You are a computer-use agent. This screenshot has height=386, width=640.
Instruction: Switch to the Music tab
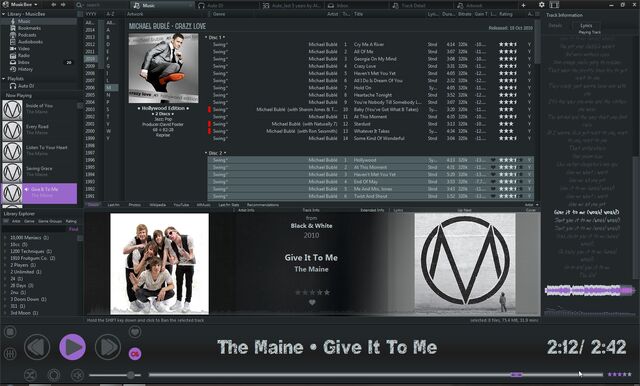[162, 5]
